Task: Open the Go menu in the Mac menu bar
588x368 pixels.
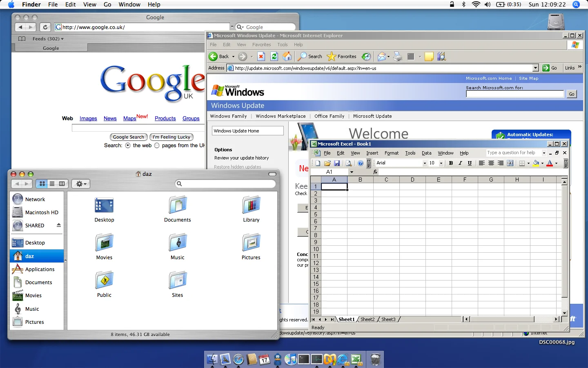Action: pyautogui.click(x=107, y=4)
